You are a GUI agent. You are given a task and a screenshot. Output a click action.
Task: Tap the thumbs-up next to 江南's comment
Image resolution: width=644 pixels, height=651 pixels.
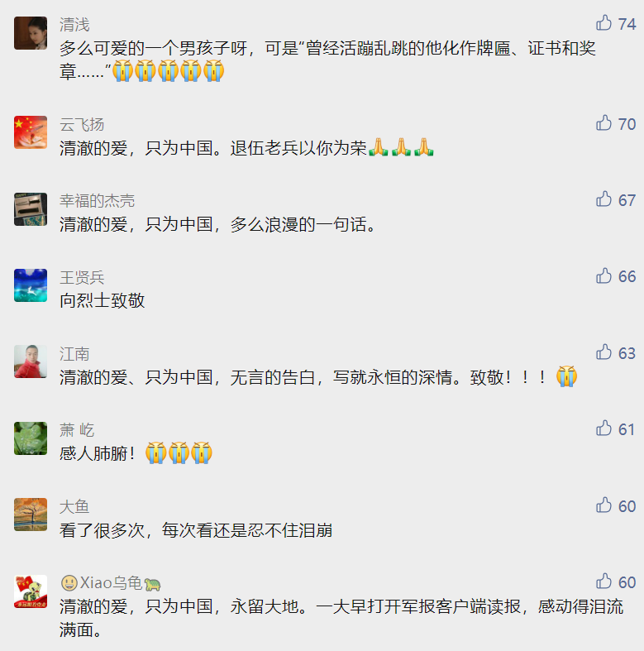click(603, 352)
